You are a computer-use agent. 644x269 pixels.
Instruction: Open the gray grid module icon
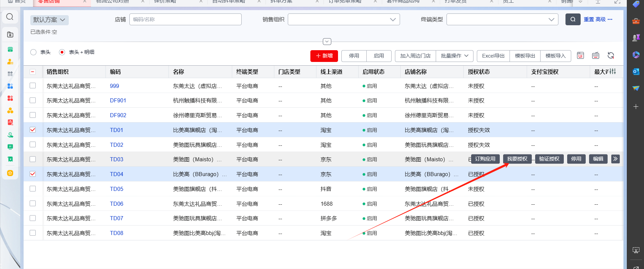10,74
